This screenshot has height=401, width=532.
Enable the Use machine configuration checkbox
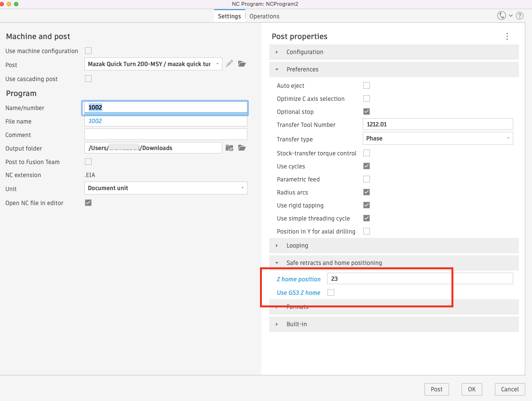88,51
